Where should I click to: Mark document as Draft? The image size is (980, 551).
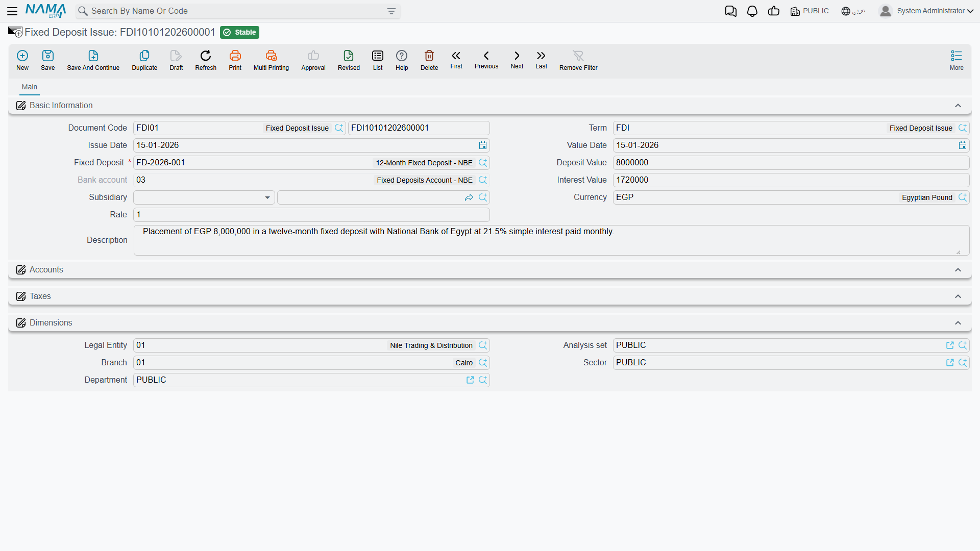click(x=176, y=60)
